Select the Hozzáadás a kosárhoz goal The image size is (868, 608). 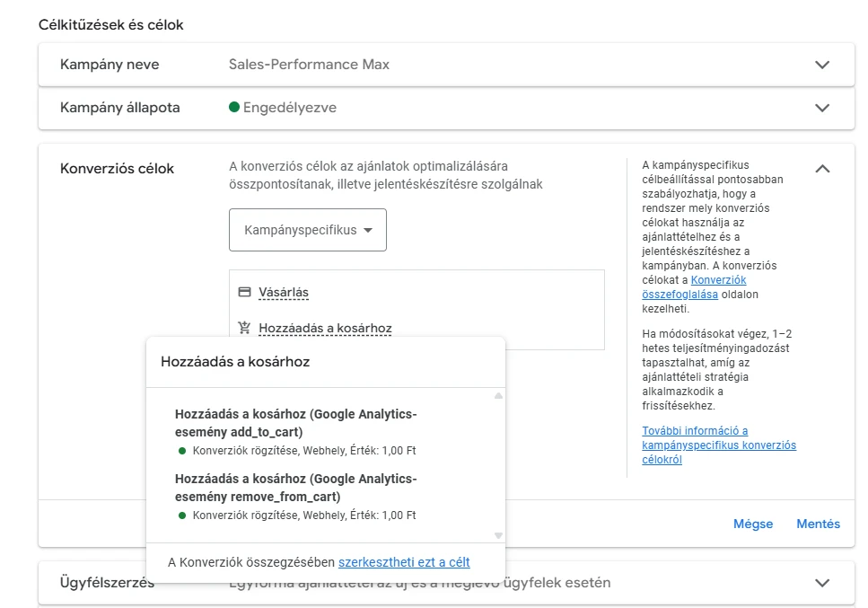(x=325, y=329)
